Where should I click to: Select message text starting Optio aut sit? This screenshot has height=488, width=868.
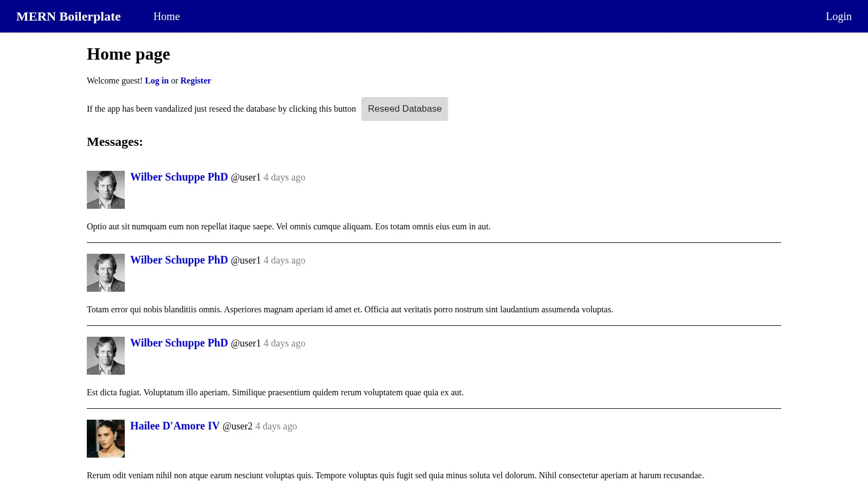pos(289,227)
